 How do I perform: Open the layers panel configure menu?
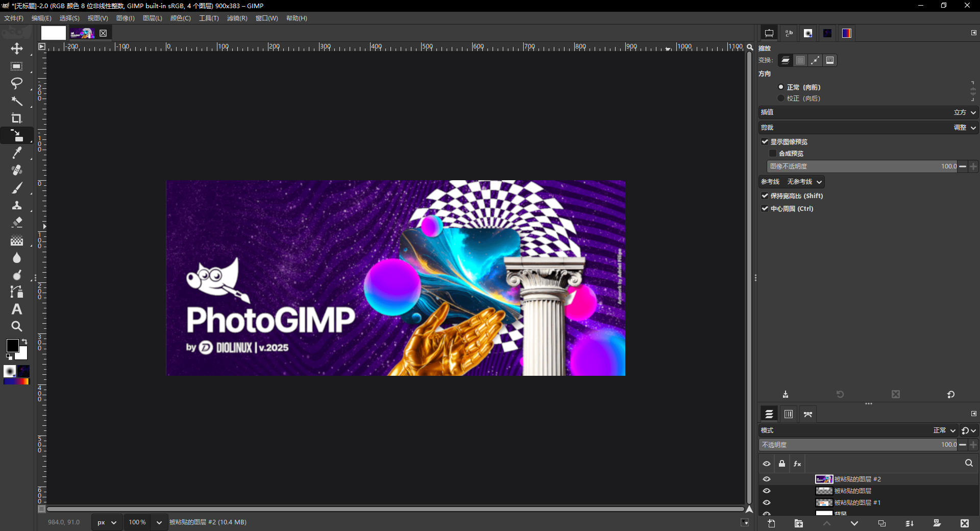point(974,414)
